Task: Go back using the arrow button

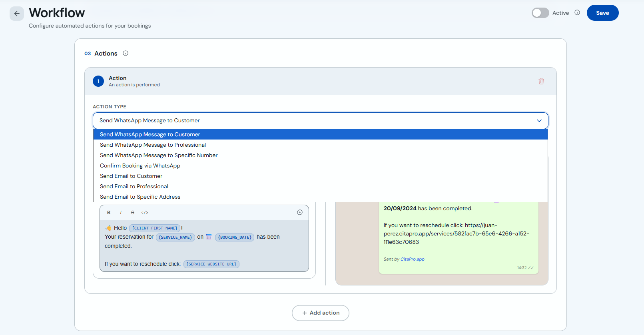Action: [x=17, y=14]
